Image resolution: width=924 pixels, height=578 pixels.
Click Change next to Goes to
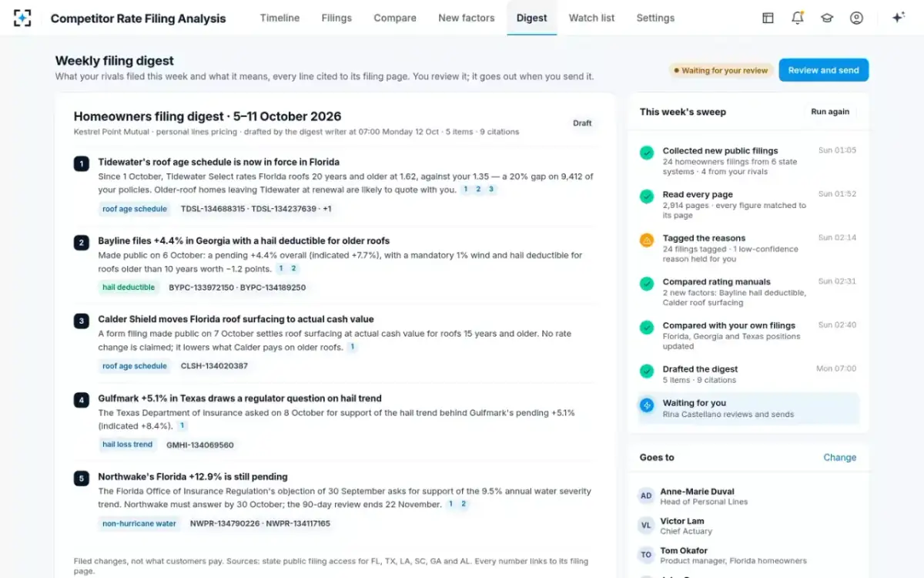tap(839, 457)
